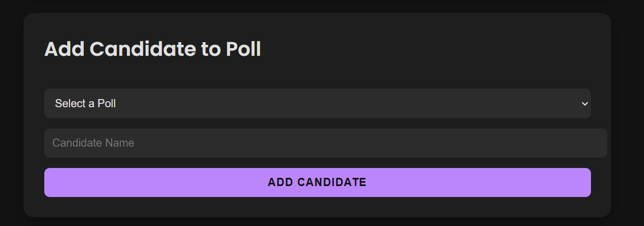644x226 pixels.
Task: Focus the Candidate Name input field
Action: click(325, 143)
